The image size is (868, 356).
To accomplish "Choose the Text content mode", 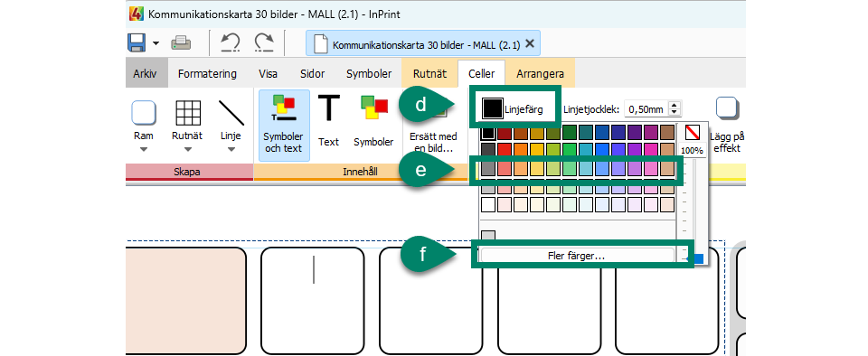I will pos(328,120).
